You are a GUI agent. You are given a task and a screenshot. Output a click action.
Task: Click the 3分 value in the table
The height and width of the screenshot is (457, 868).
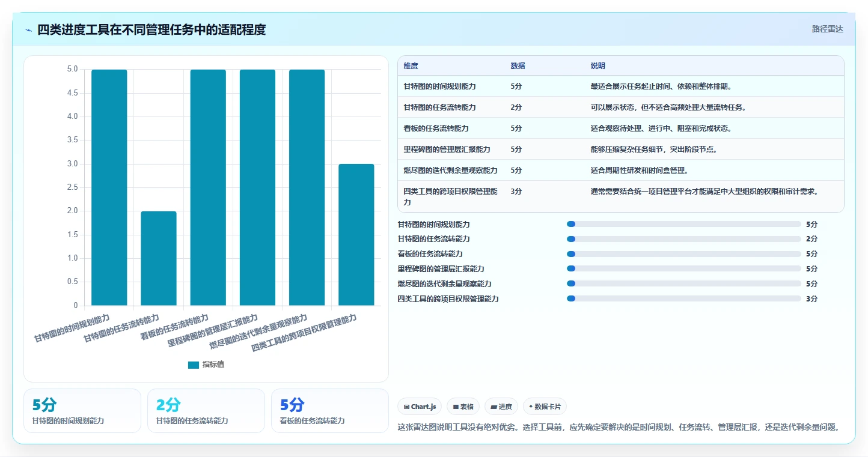tap(516, 192)
